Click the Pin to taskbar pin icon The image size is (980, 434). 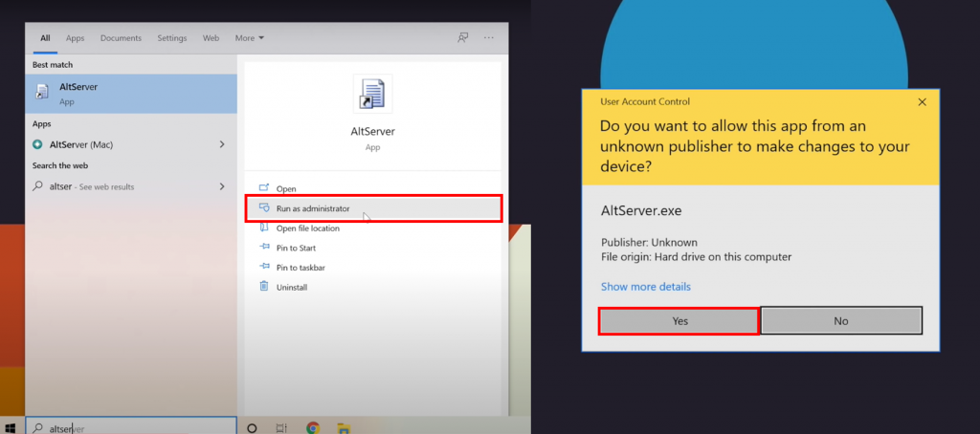[264, 268]
